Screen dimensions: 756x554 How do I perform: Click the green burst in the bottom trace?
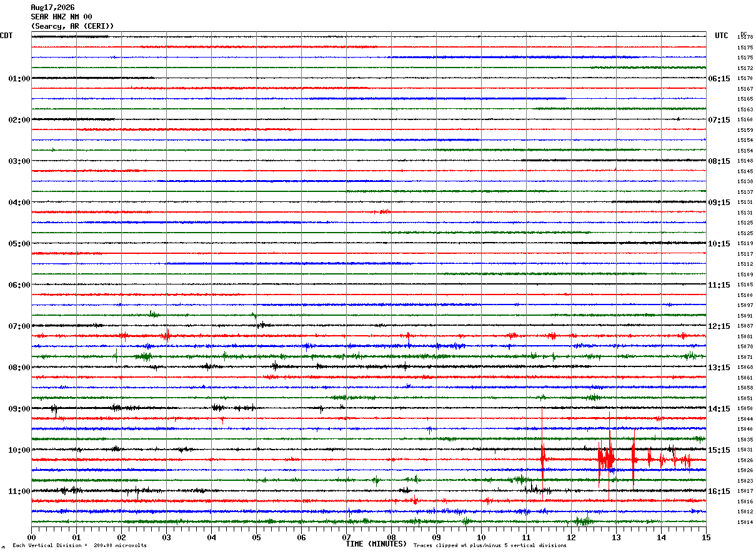pos(583,520)
